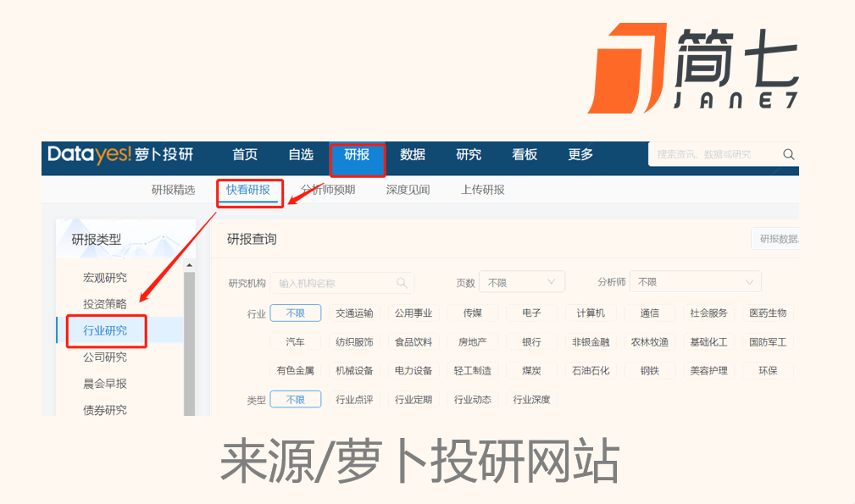
Task: Select 公用事业 industry filter
Action: (414, 313)
